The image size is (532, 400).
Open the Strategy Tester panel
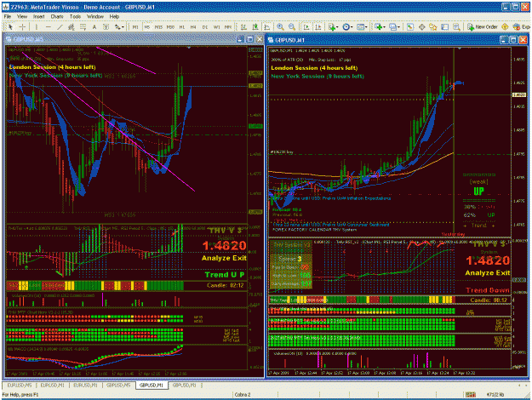click(x=457, y=26)
